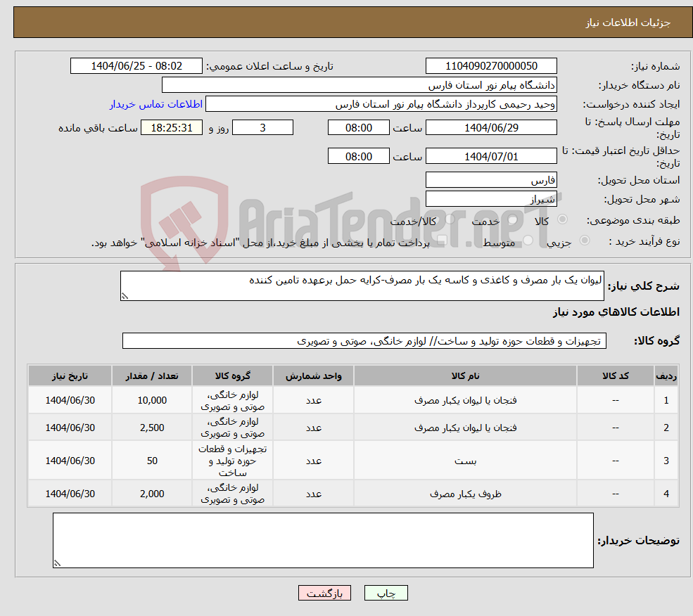This screenshot has width=693, height=616.
Task: Select the خدمت radio button
Action: pyautogui.click(x=512, y=222)
